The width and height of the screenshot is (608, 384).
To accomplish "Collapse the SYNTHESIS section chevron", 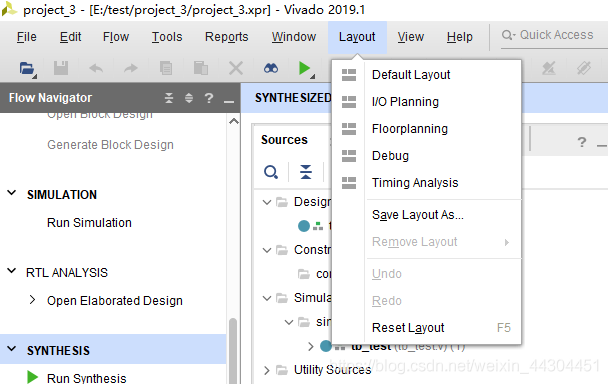I will [12, 349].
